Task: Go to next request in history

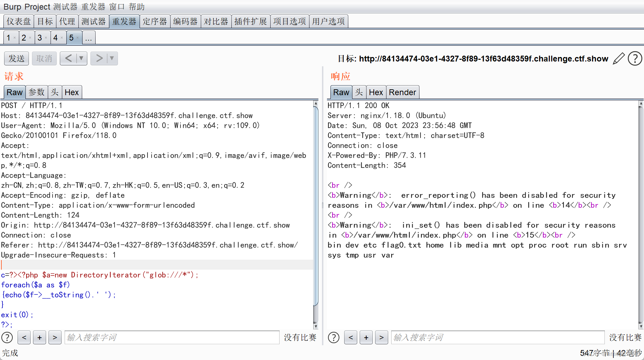Action: pos(99,58)
